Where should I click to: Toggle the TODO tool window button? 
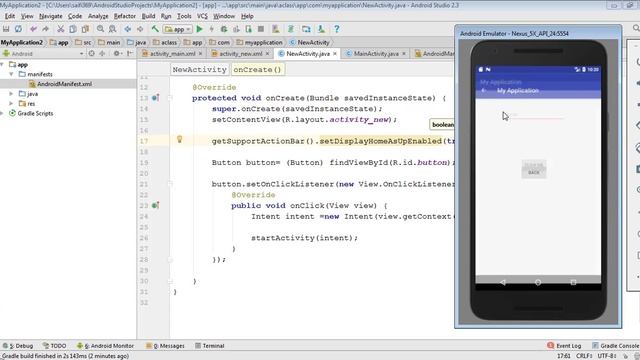[54, 346]
